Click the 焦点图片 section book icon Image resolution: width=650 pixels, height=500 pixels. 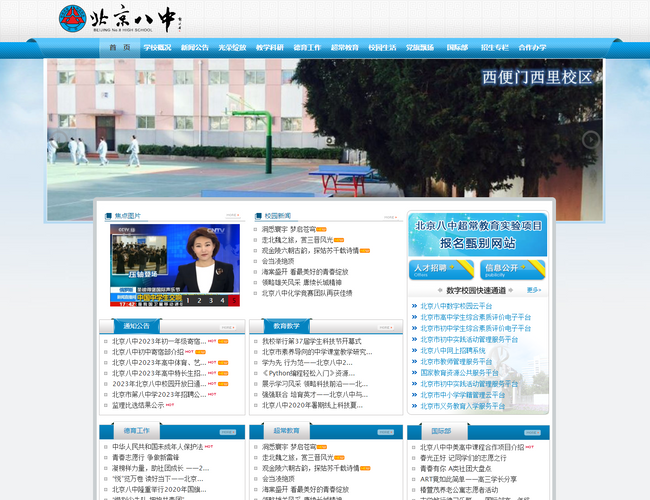[109, 216]
